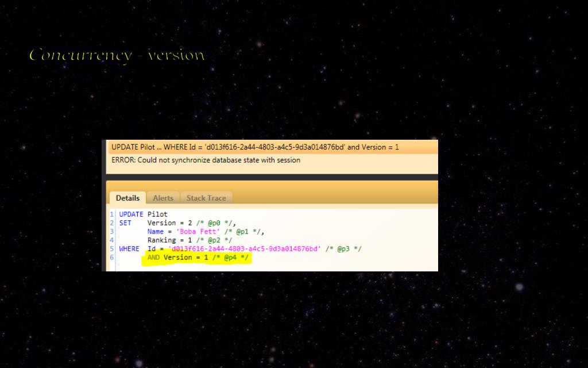Click SQL line 'UPDATE Pilot'

(x=143, y=214)
